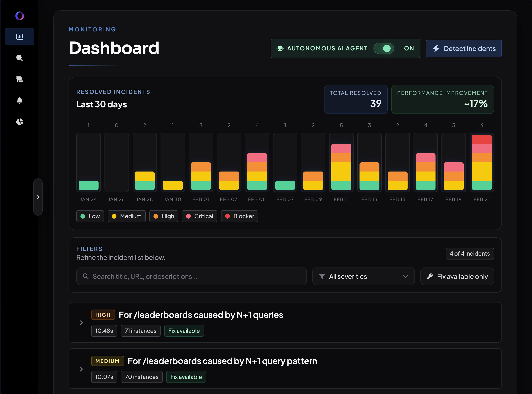Expand the HIGH N+1 queries incident

click(x=81, y=323)
